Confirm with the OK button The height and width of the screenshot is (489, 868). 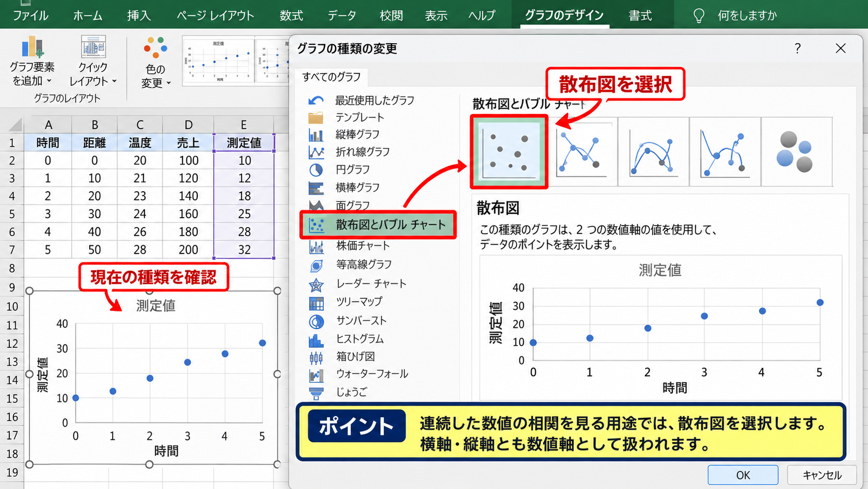[x=743, y=475]
